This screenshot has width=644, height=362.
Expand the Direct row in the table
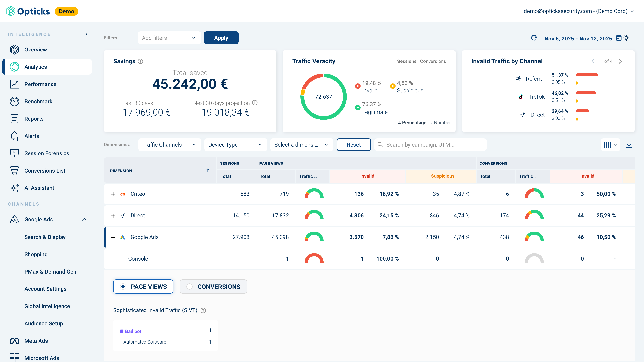[x=113, y=215]
